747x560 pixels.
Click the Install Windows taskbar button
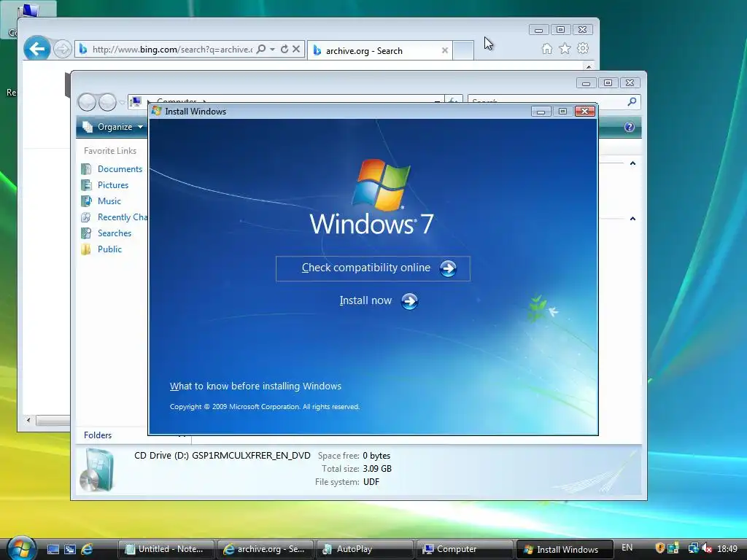coord(565,550)
